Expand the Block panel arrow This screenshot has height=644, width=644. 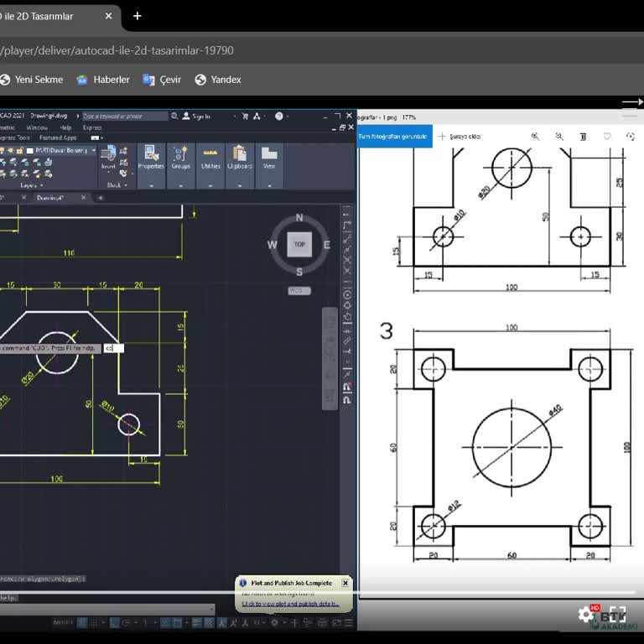coord(126,185)
